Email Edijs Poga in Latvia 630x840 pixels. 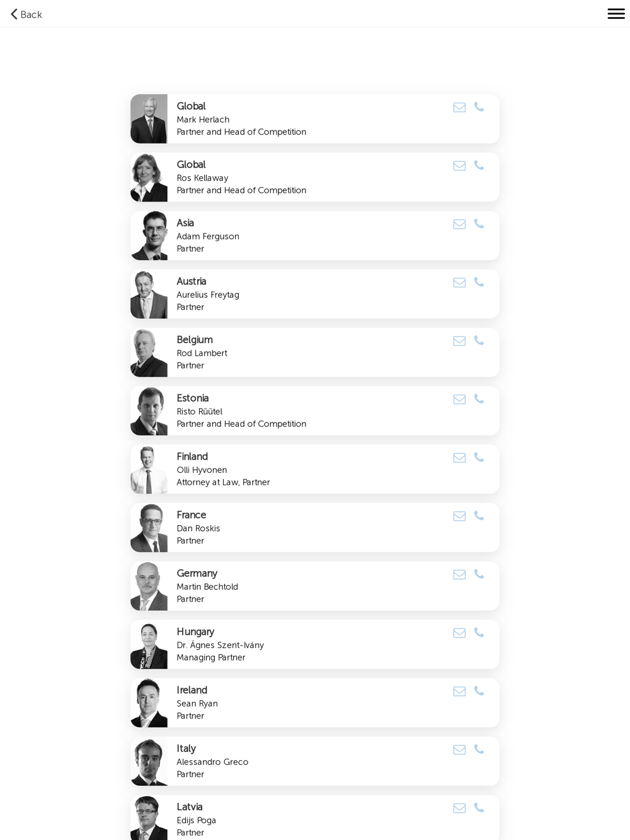(x=459, y=809)
